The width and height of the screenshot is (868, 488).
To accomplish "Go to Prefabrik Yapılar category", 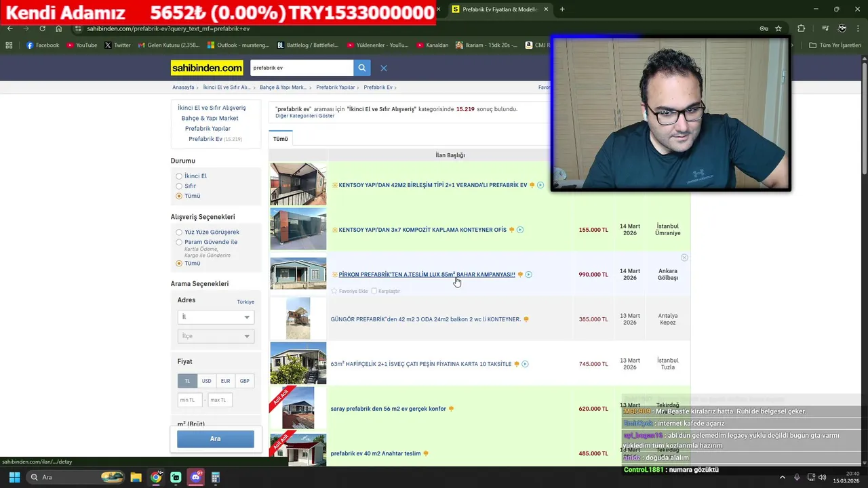I will point(208,129).
